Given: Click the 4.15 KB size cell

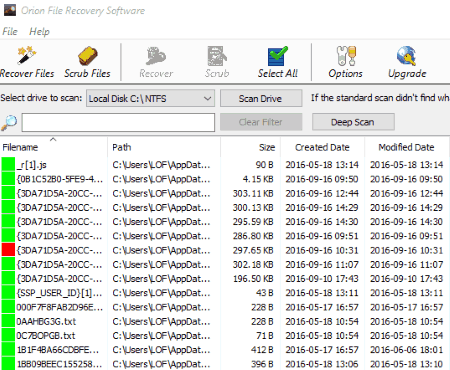Looking at the screenshot, I should (258, 179).
